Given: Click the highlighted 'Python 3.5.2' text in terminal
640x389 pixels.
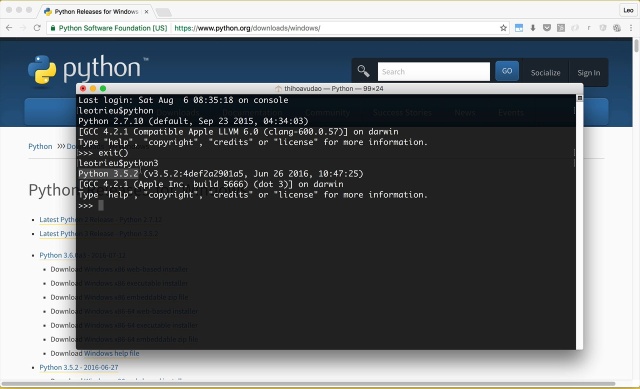Looking at the screenshot, I should (x=108, y=173).
